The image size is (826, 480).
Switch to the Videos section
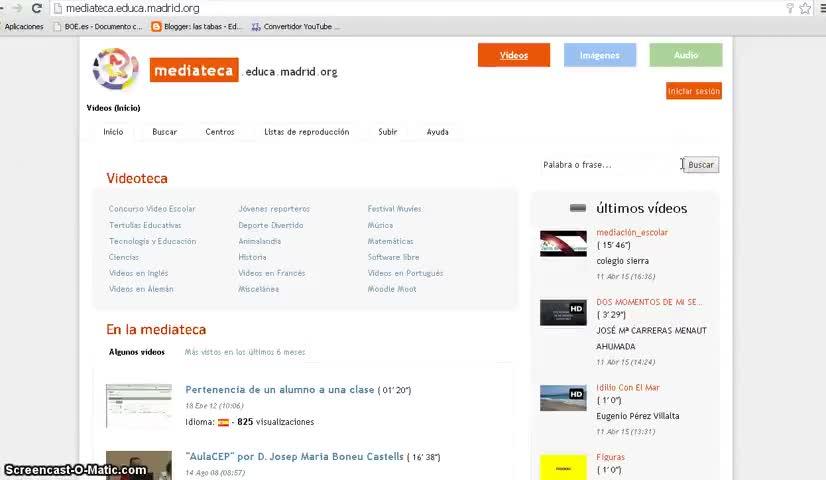(514, 55)
